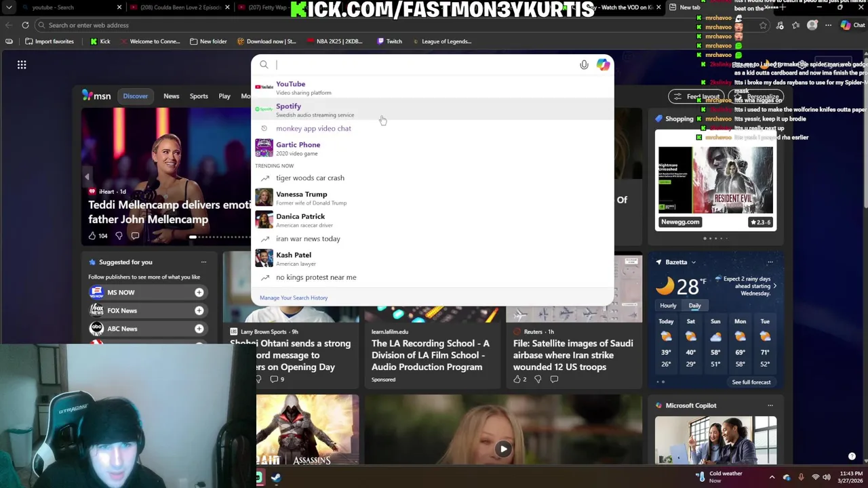Screen dimensions: 868x488
Task: Follow ABC News with the plus button
Action: [x=199, y=329]
